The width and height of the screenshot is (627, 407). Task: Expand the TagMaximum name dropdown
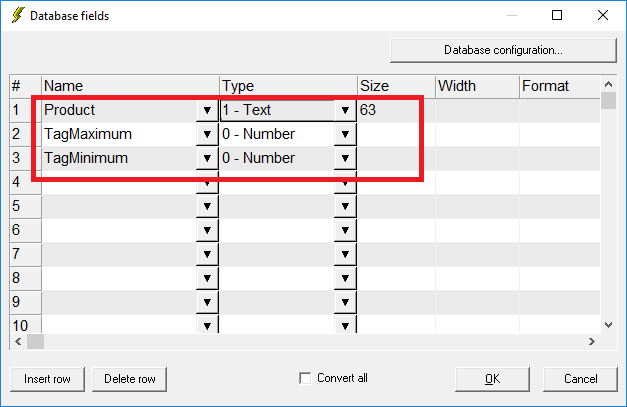[207, 134]
